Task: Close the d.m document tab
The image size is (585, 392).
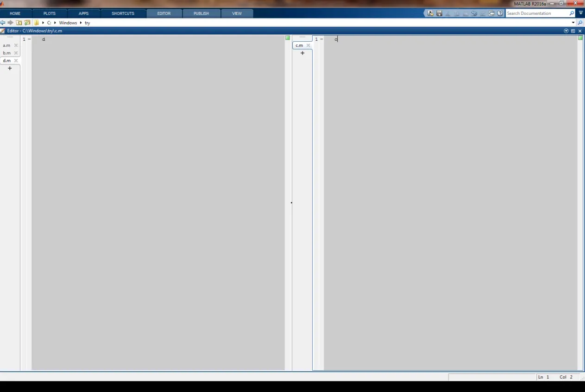Action: point(16,61)
